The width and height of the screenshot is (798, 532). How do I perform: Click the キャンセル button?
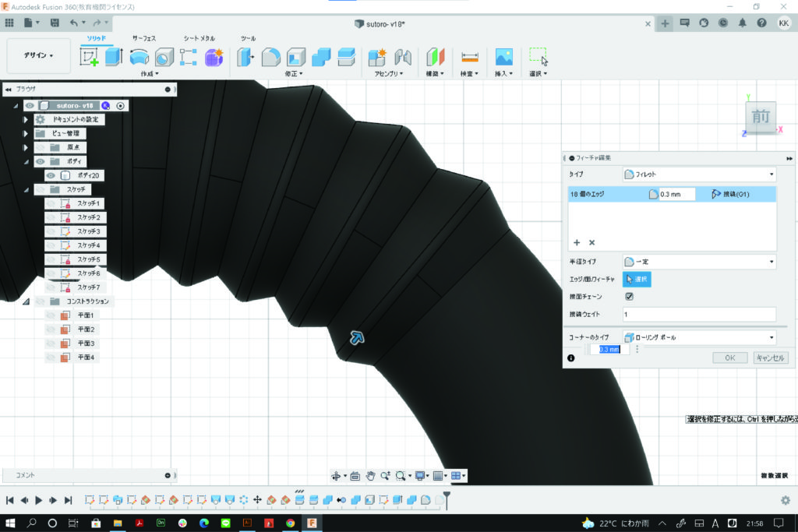click(x=771, y=358)
